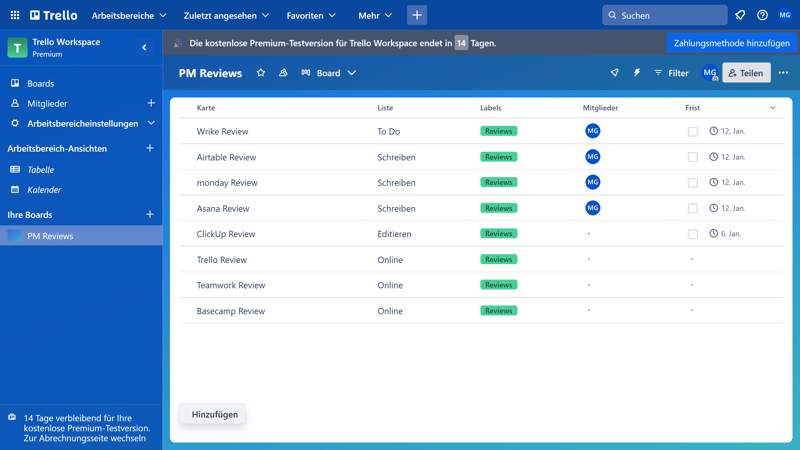
Task: Open the Favoriten menu
Action: tap(311, 15)
